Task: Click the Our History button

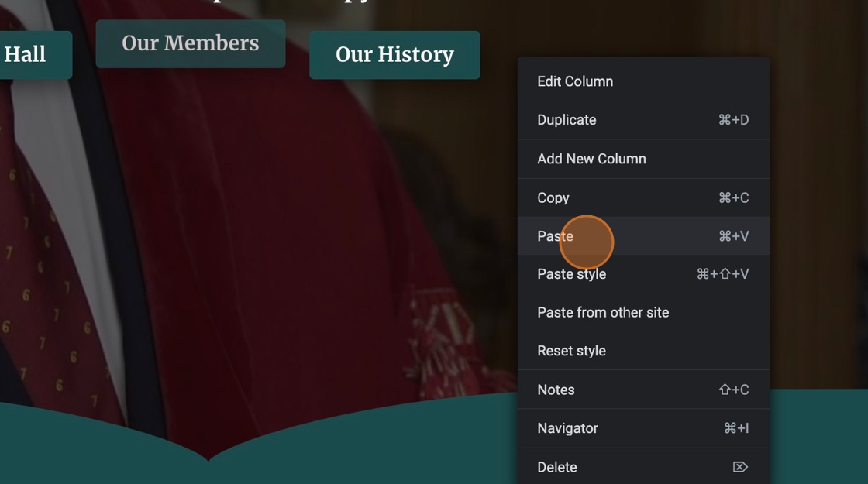Action: point(394,55)
